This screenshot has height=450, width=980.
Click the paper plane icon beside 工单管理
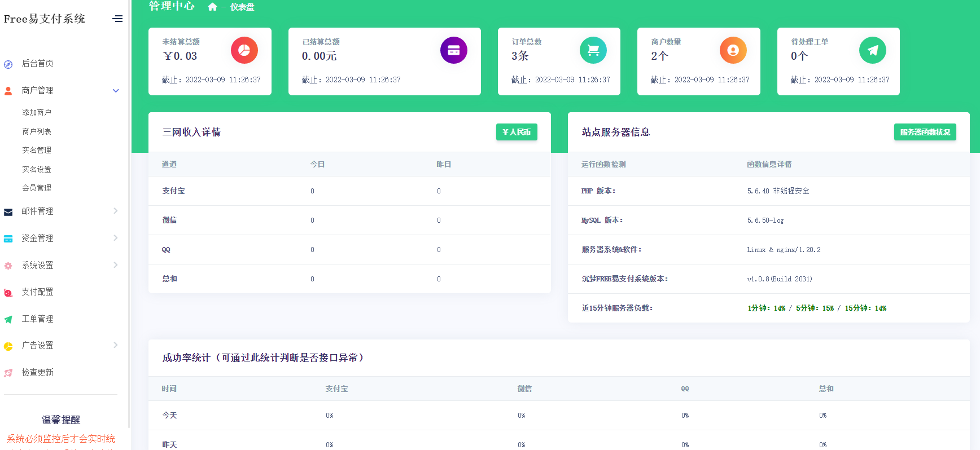8,319
